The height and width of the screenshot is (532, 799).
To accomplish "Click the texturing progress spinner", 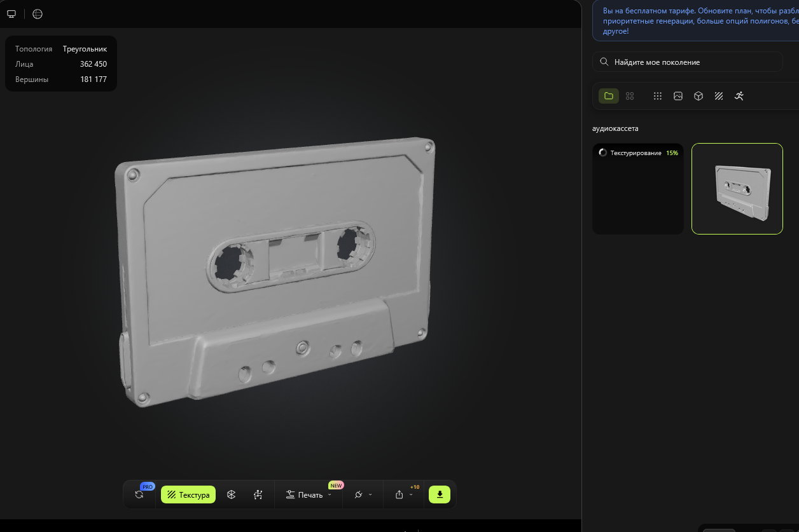I will tap(603, 153).
